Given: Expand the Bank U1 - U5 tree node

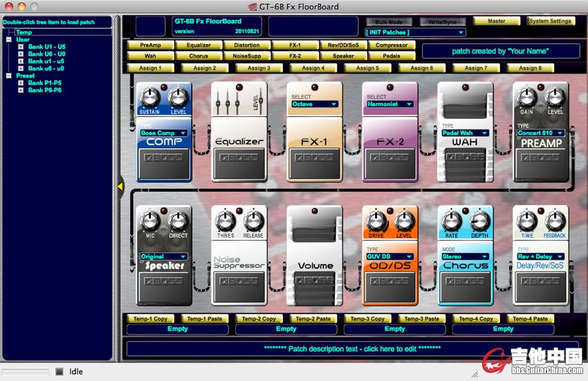Looking at the screenshot, I should pyautogui.click(x=21, y=46).
